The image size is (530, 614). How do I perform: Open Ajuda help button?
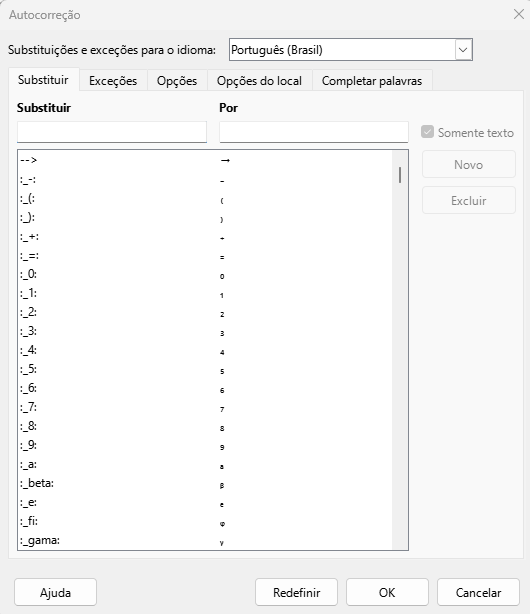55,592
